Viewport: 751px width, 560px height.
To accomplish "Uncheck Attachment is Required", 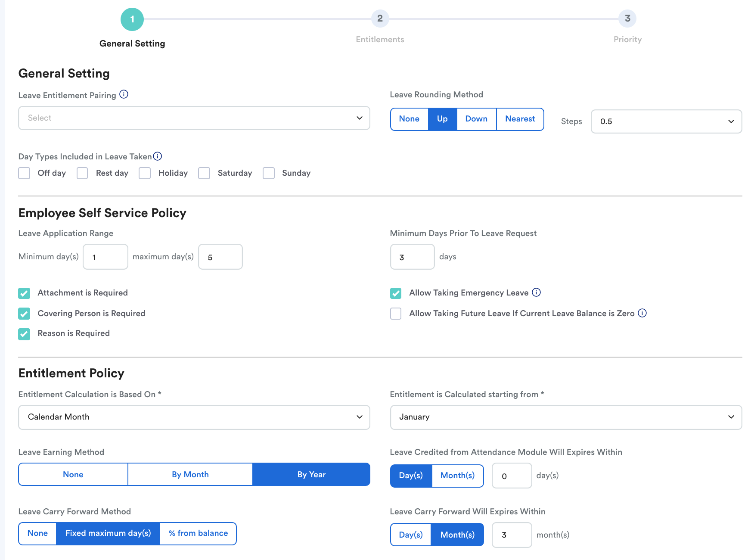I will [x=24, y=293].
